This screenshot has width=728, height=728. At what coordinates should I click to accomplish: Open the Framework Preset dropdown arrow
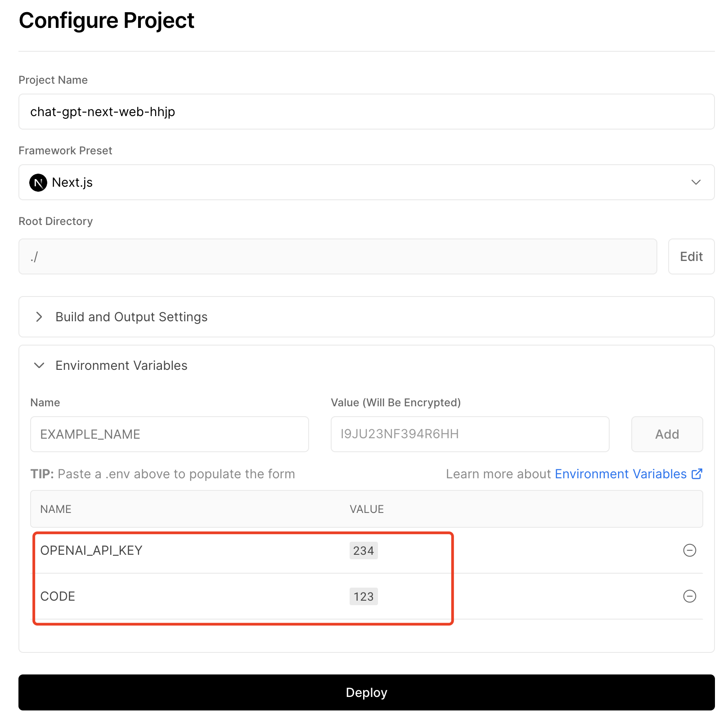coord(696,182)
